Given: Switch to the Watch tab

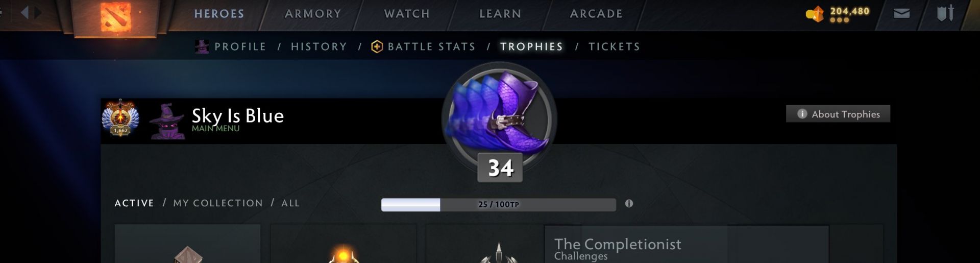Looking at the screenshot, I should pyautogui.click(x=407, y=14).
